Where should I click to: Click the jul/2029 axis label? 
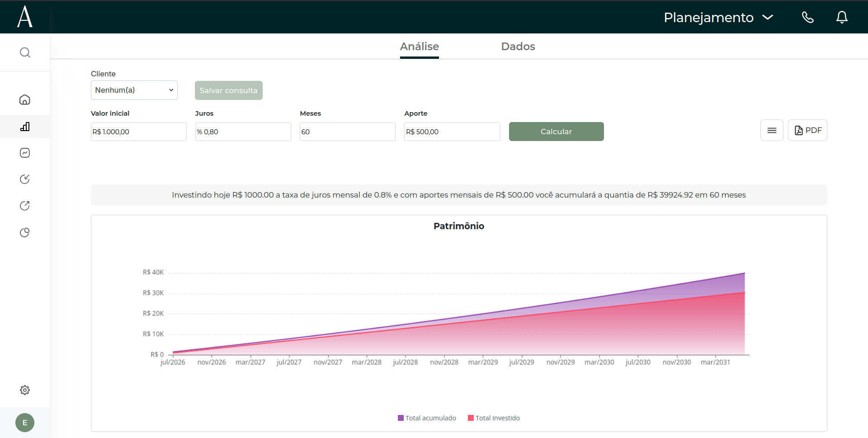click(522, 362)
